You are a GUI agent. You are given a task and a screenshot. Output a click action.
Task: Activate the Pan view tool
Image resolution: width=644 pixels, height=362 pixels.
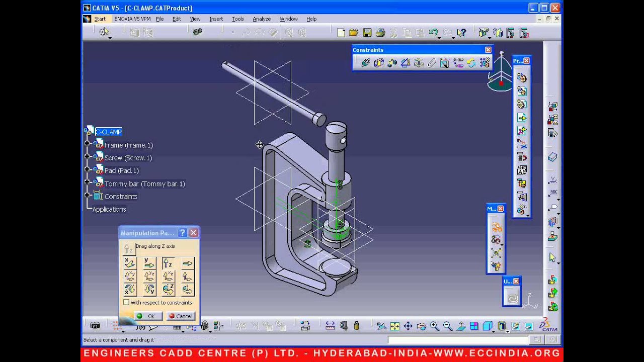[x=408, y=326]
